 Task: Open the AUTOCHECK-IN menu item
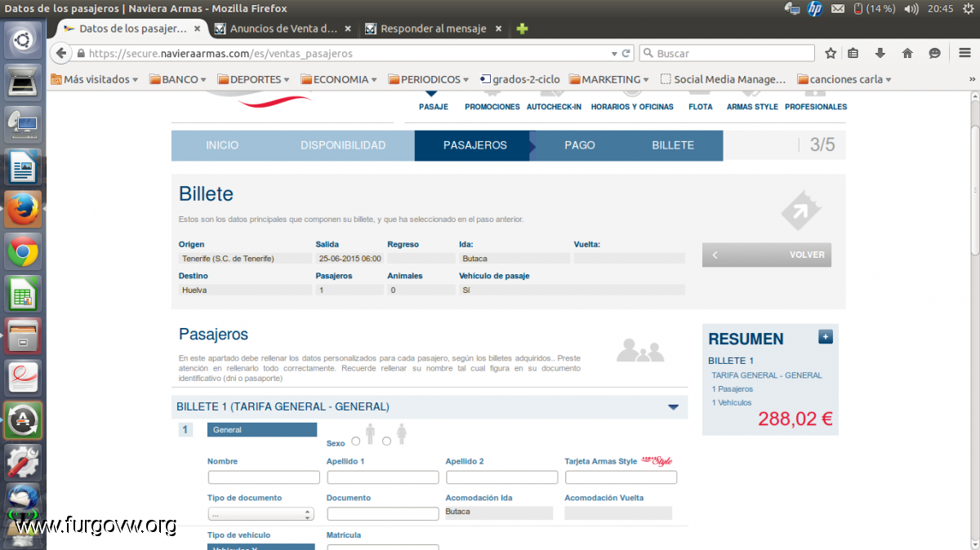click(x=554, y=107)
